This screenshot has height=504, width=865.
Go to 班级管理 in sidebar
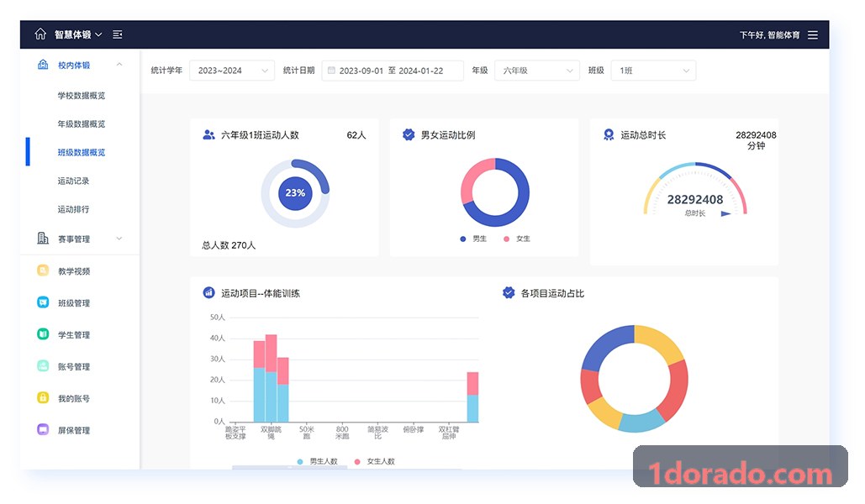point(74,303)
